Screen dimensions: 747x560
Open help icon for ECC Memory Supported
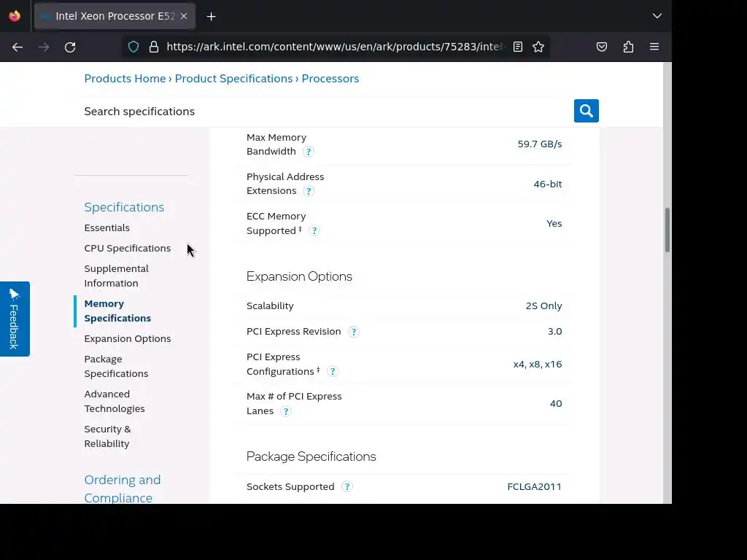click(x=314, y=231)
